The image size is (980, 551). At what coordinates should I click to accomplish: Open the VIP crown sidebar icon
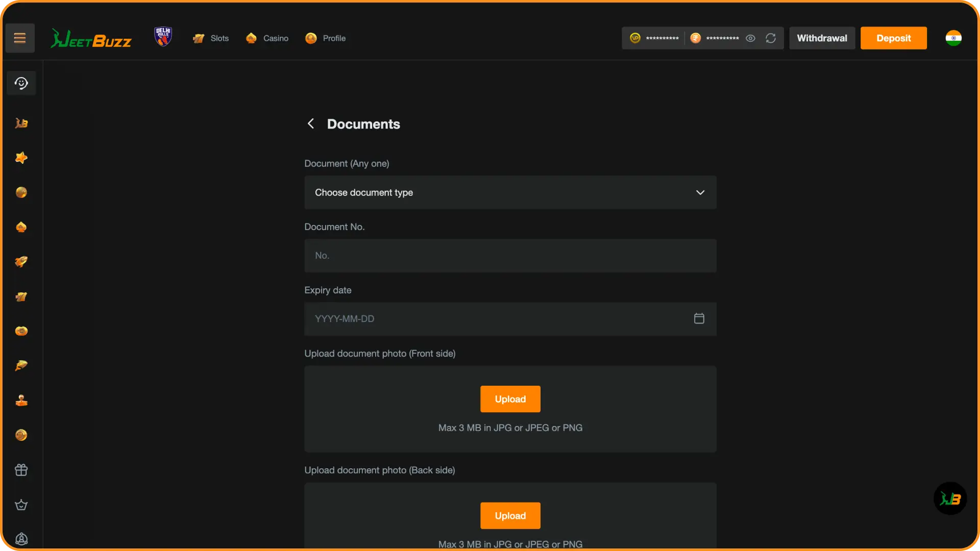(x=21, y=505)
